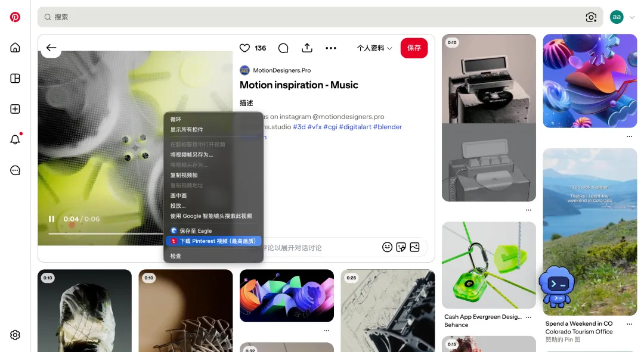Open the colorful 3D shapes pin
Viewport: 644px width, 352px height.
pos(590,81)
